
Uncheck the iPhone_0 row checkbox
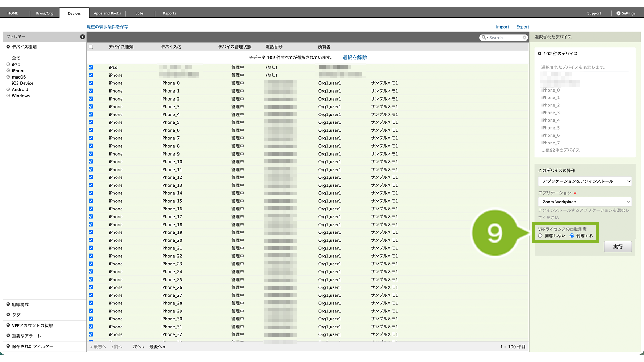click(x=91, y=83)
